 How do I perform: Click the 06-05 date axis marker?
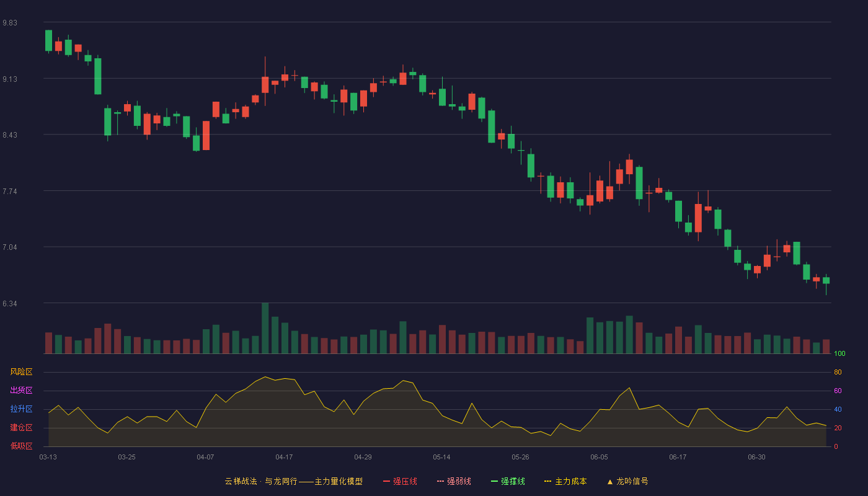(599, 457)
